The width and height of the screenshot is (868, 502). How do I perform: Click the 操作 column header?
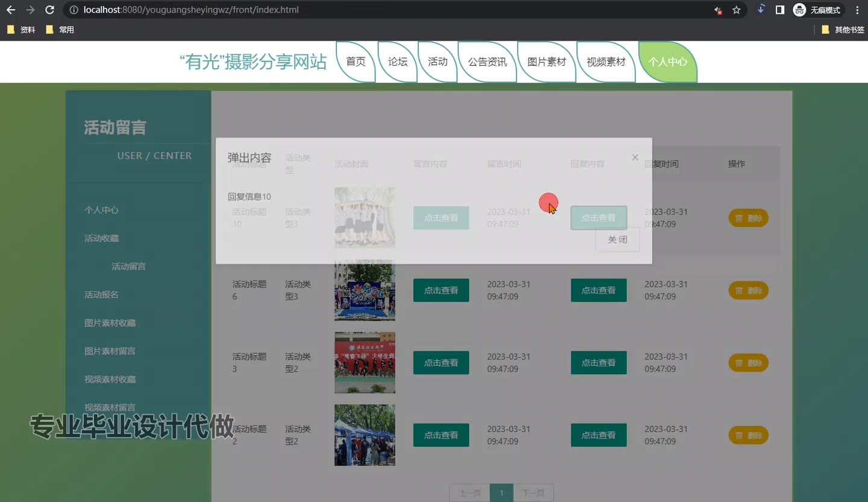[x=737, y=164]
